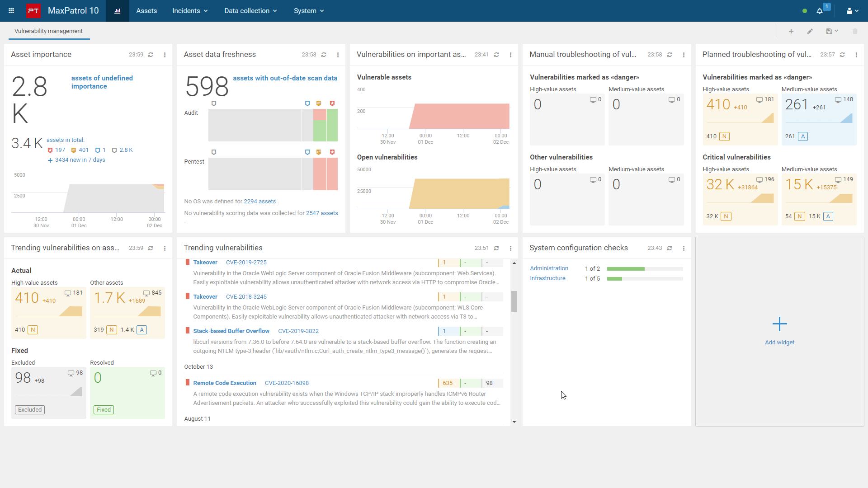This screenshot has height=488, width=868.
Task: Open the save dashboard dropdown
Action: [x=832, y=31]
